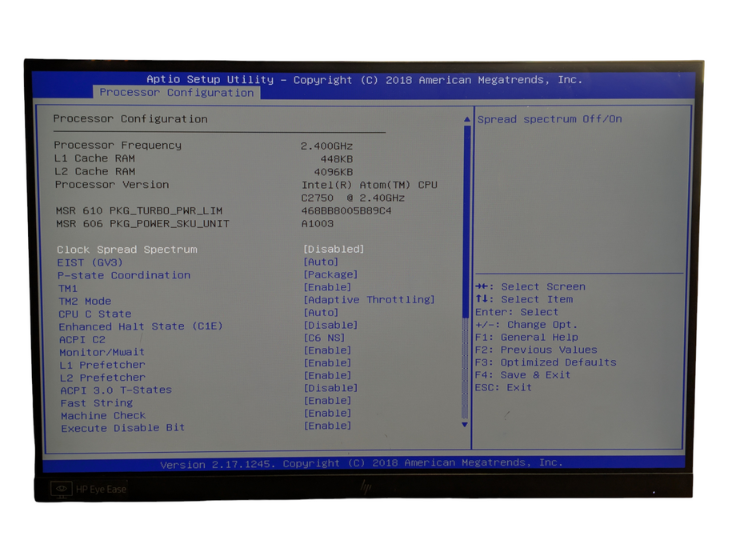Screen dimensions: 744x560
Task: Select the P-state Coordination label
Action: (124, 275)
